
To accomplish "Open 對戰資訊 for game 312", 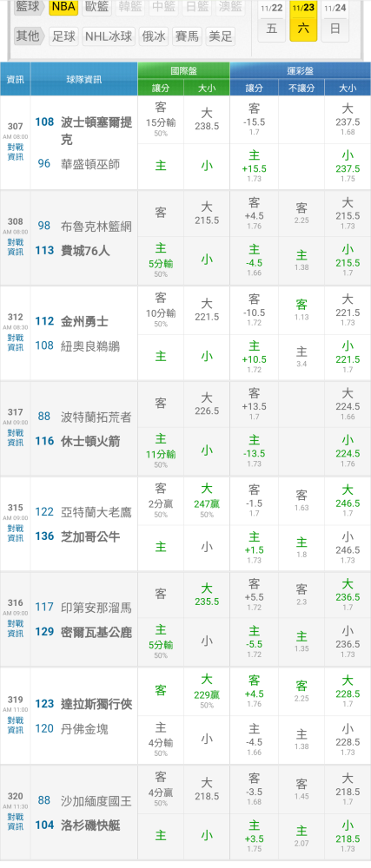I will coord(16,342).
